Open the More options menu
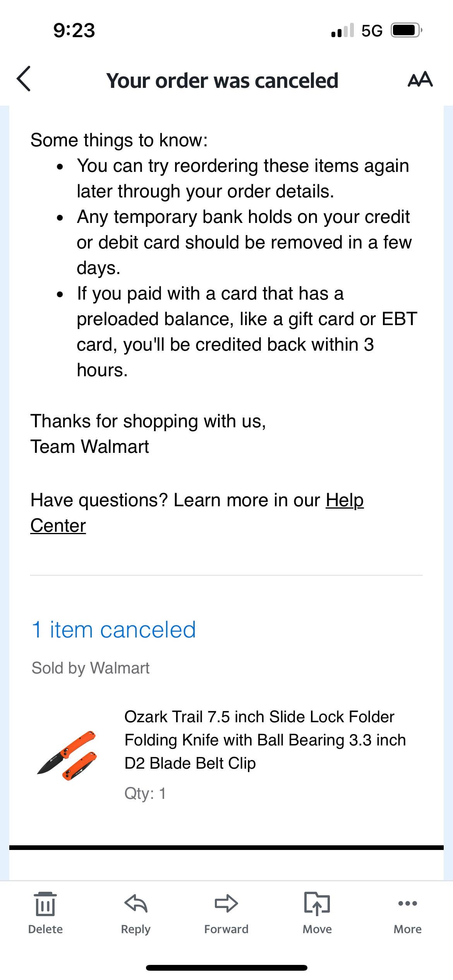Image resolution: width=453 pixels, height=980 pixels. (407, 911)
